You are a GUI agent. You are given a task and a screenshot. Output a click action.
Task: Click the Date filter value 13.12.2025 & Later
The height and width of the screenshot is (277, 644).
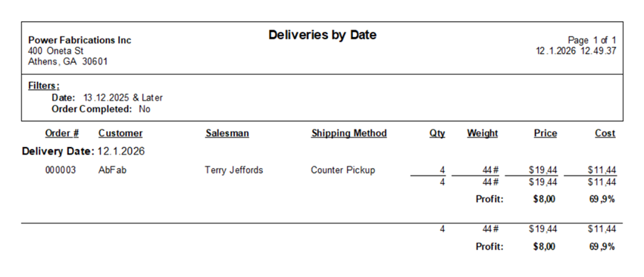[x=123, y=98]
